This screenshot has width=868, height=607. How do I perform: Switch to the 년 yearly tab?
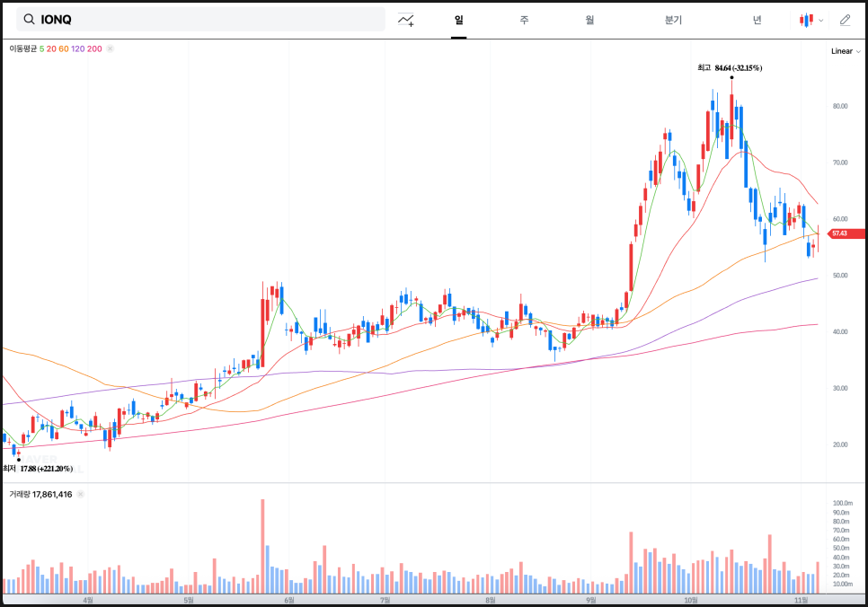pyautogui.click(x=757, y=20)
